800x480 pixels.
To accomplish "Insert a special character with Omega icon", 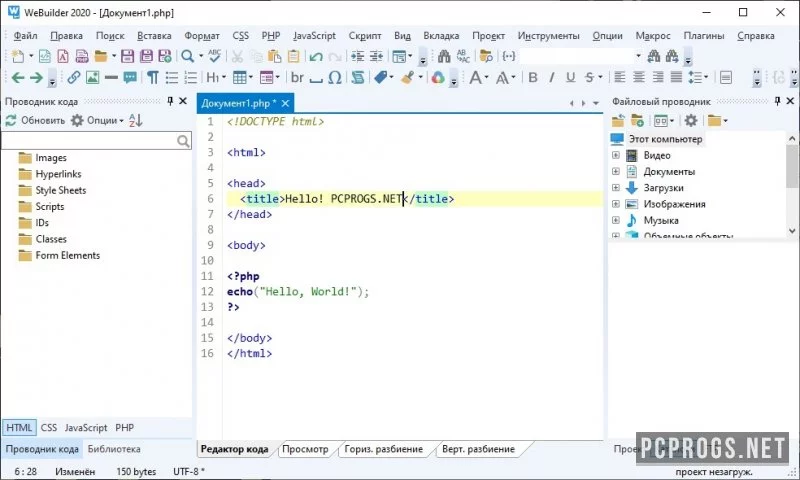I will coord(335,78).
